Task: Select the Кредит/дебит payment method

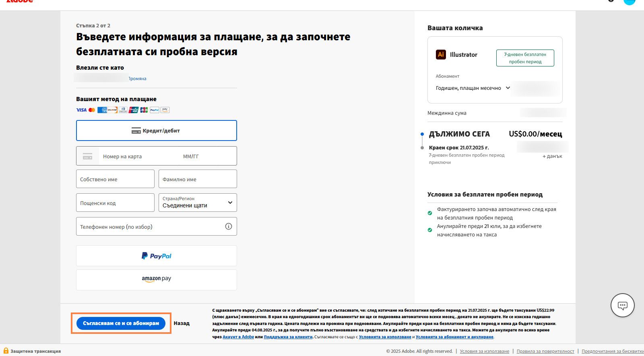Action: click(157, 130)
